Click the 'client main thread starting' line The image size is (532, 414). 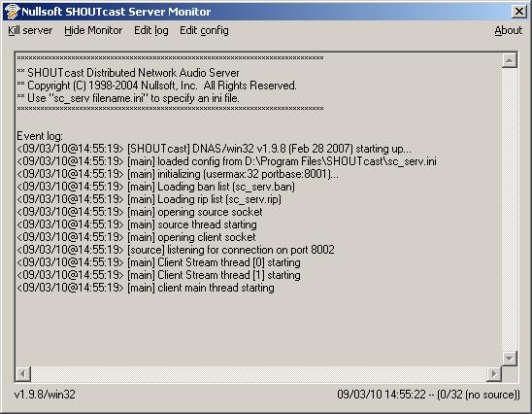(x=146, y=288)
